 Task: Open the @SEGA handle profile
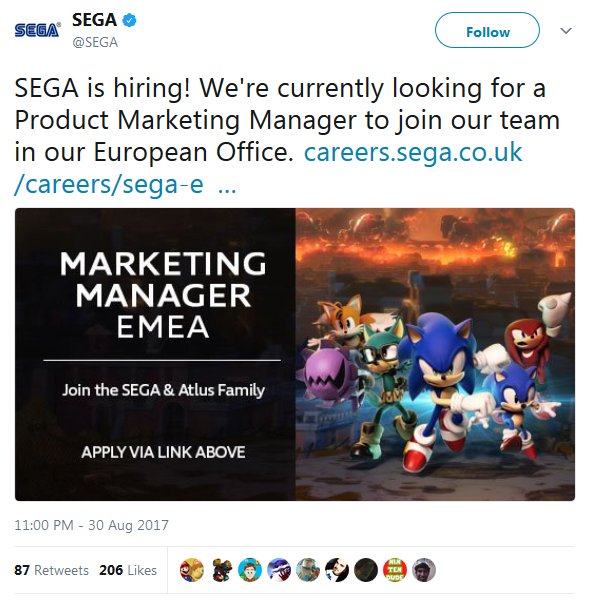[95, 42]
